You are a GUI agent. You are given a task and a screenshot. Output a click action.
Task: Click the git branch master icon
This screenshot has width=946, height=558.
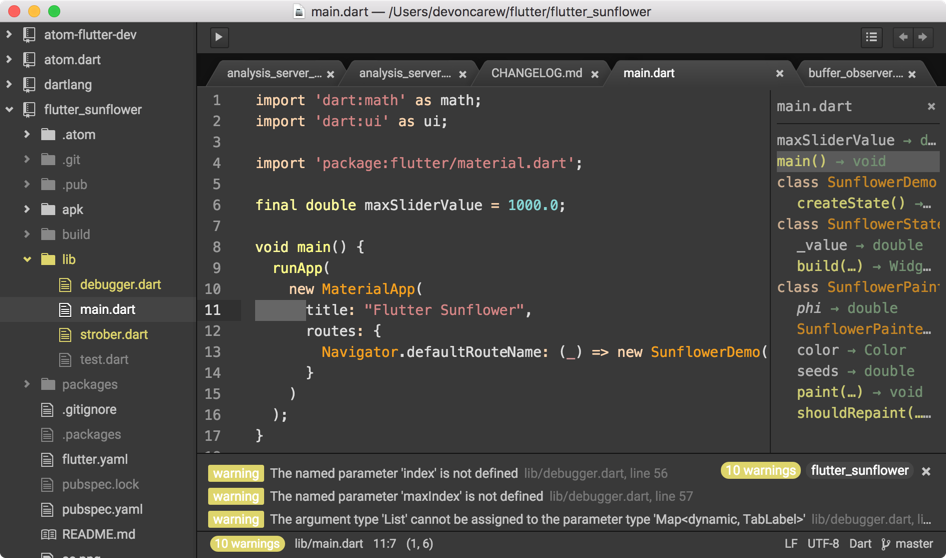click(x=885, y=544)
